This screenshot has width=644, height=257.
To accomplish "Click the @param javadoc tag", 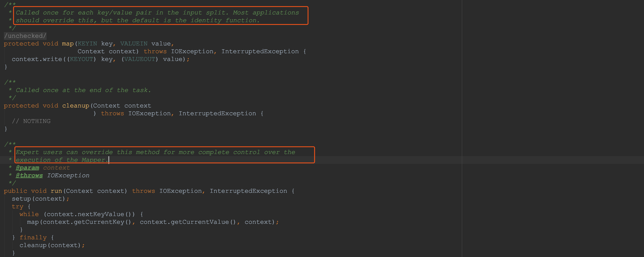I will (x=27, y=168).
